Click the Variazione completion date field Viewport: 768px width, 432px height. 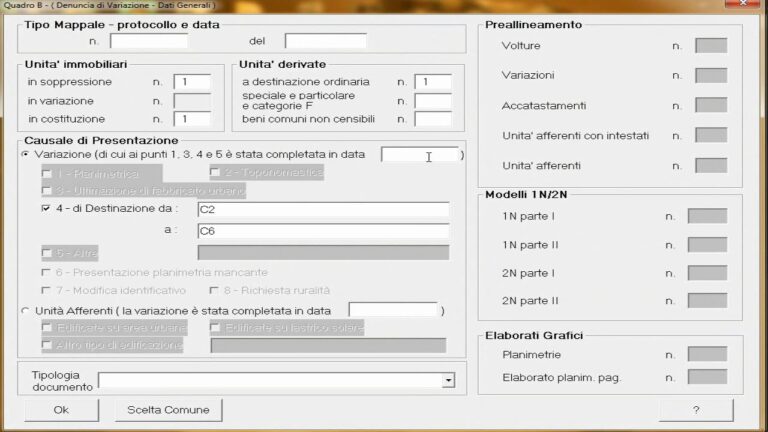click(420, 155)
